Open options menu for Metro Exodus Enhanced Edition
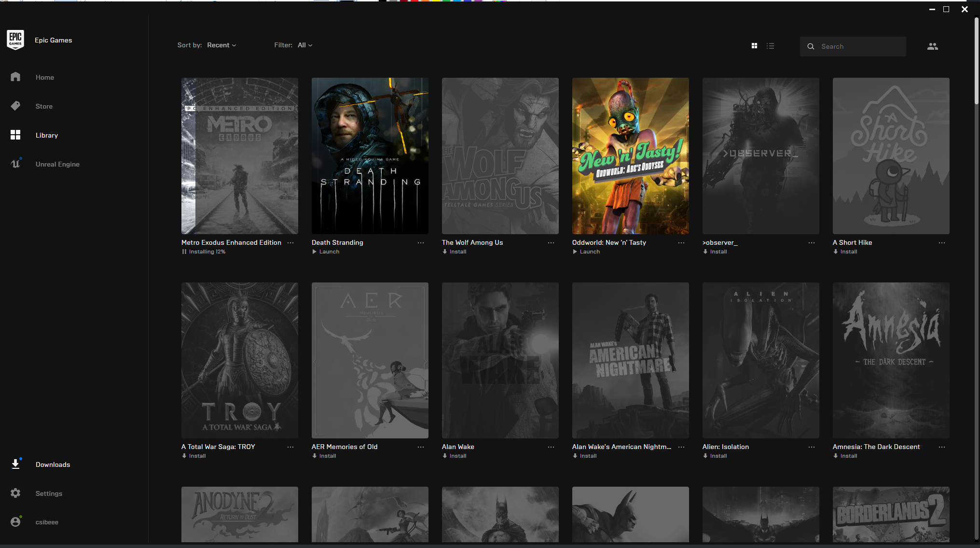 click(290, 243)
